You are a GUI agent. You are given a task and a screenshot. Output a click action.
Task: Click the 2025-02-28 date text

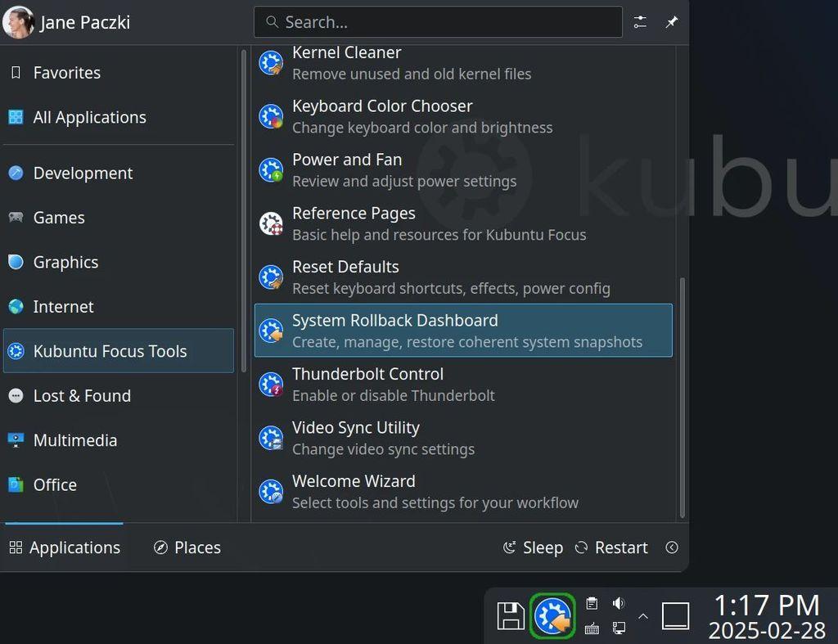766,630
